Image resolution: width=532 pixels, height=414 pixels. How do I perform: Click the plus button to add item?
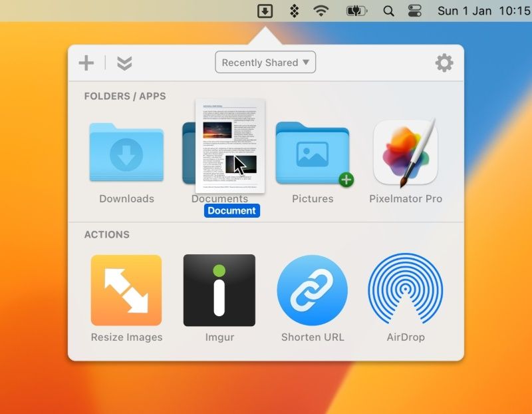click(86, 63)
